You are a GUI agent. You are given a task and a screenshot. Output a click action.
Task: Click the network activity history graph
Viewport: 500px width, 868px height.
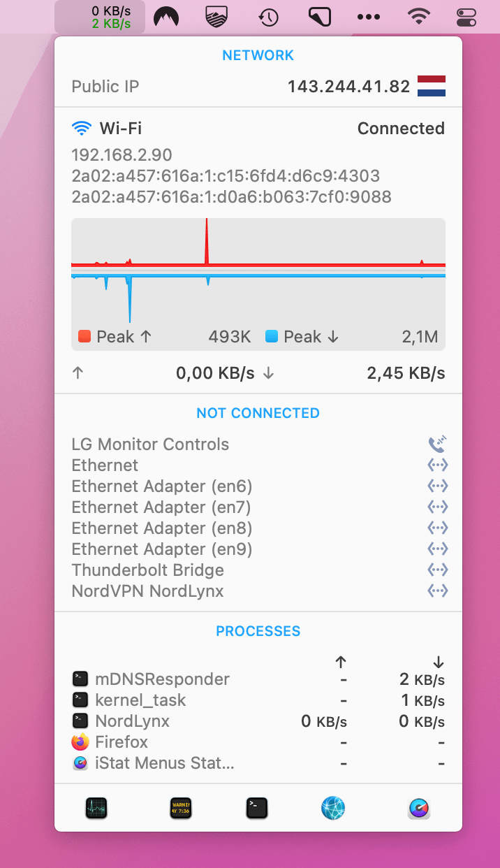[258, 271]
